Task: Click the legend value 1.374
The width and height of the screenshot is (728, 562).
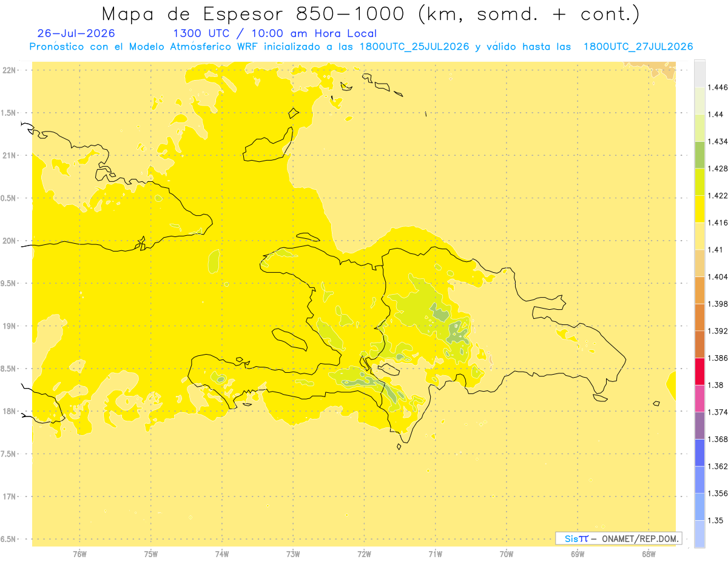Action: pos(718,412)
